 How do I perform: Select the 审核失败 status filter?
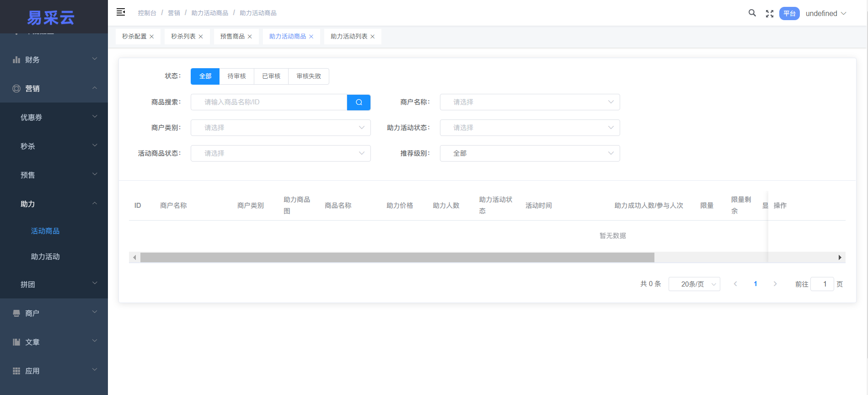tap(309, 76)
